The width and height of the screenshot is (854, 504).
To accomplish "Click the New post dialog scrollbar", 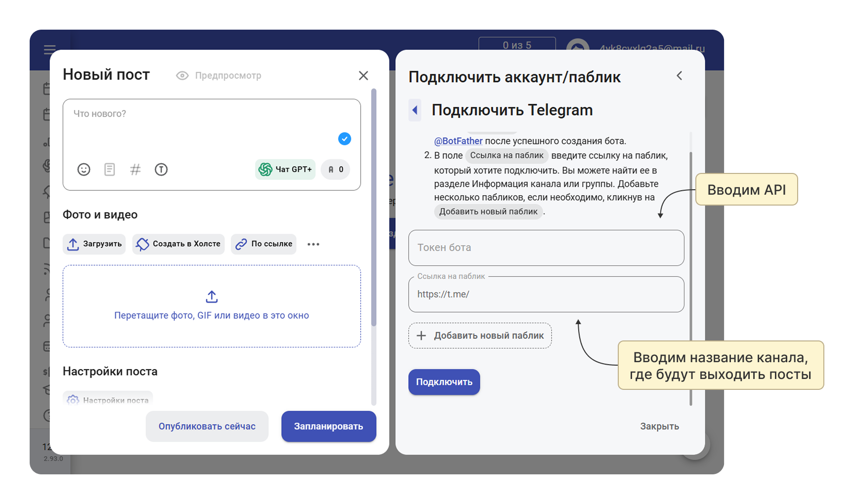I will (374, 208).
